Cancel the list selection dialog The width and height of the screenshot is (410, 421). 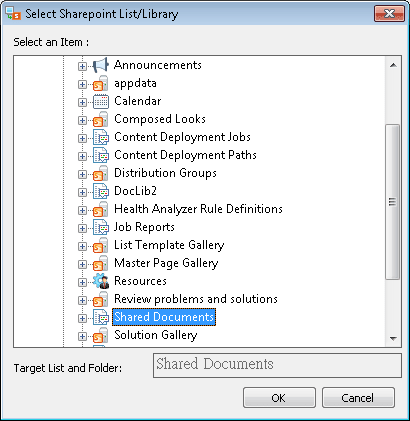tap(358, 398)
